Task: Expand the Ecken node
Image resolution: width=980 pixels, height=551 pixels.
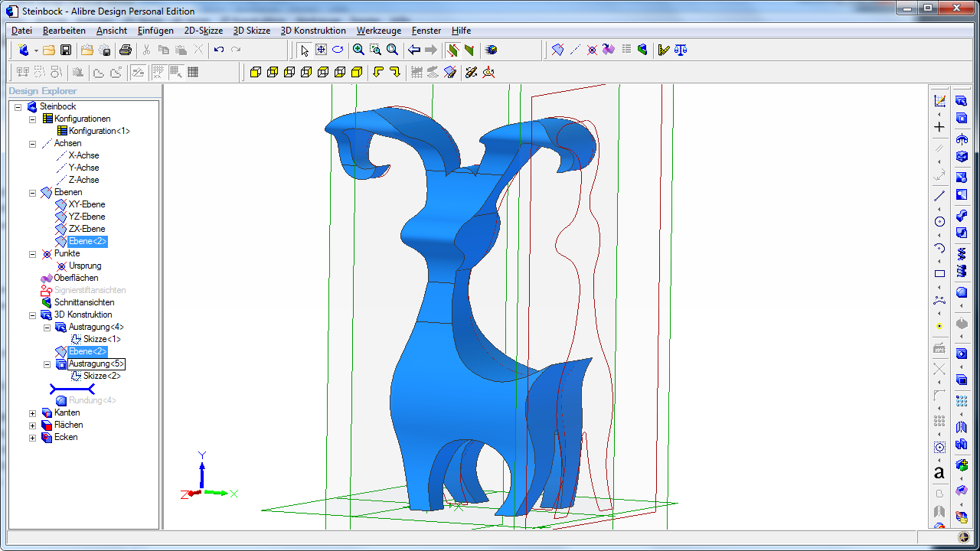Action: [32, 438]
